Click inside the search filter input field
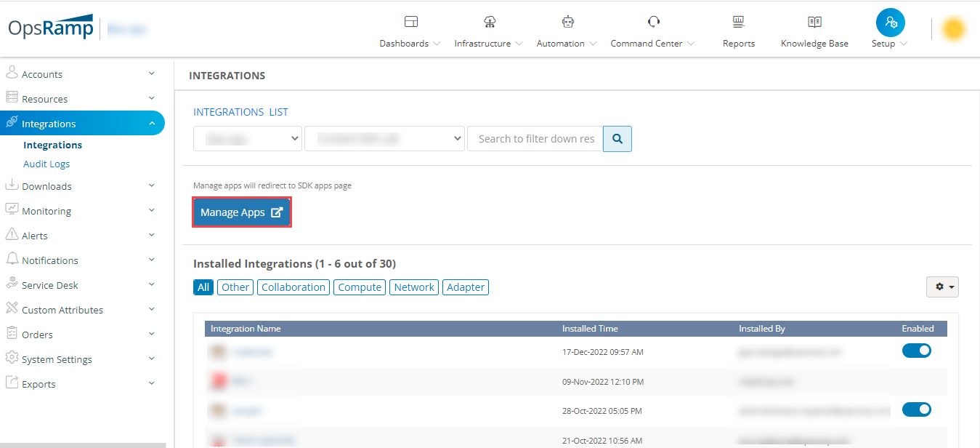The width and height of the screenshot is (980, 448). tap(535, 138)
